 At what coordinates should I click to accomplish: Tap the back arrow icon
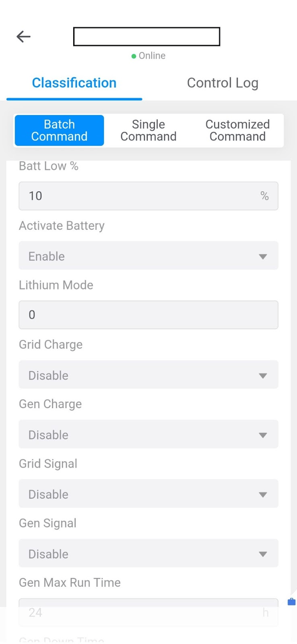tap(23, 36)
